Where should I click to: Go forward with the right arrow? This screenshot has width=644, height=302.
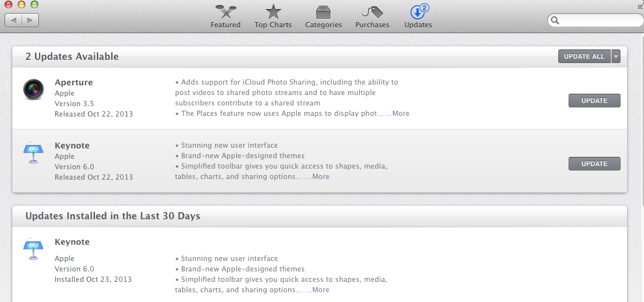[x=31, y=20]
